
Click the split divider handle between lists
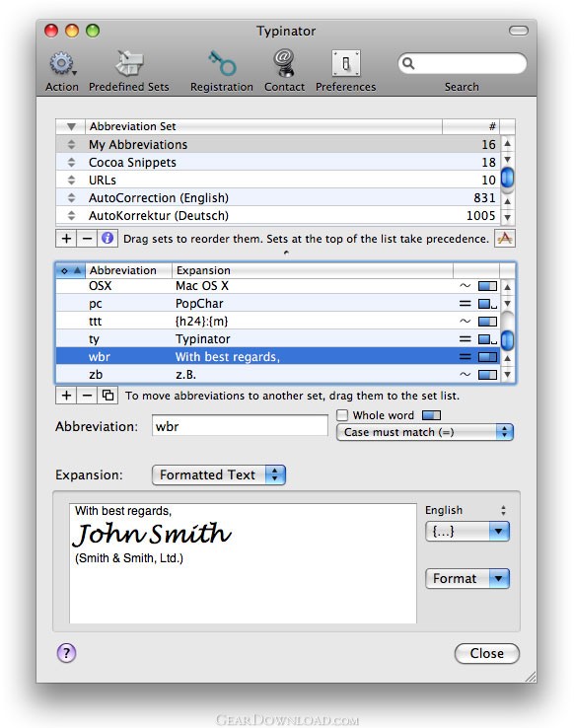[286, 254]
